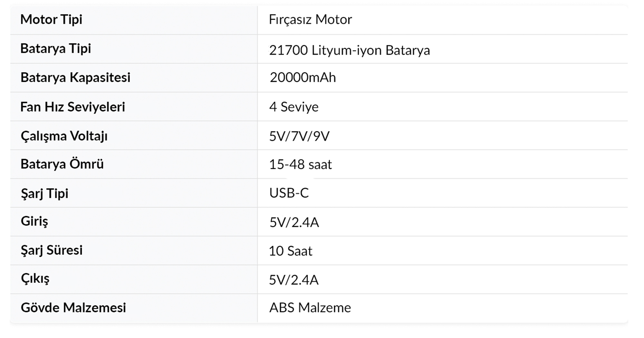Viewport: 644px width, 338px height.
Task: Click the 'Batarya Tipi' row label
Action: [x=55, y=49]
